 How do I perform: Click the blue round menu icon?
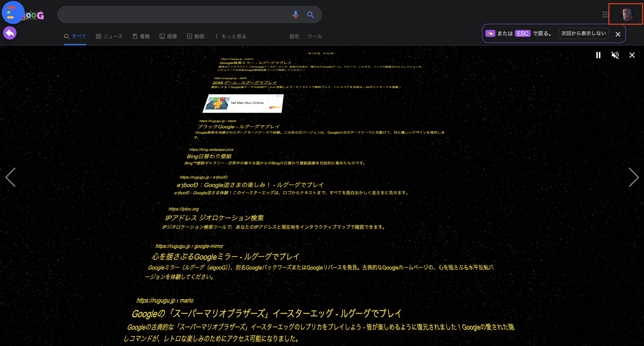[x=13, y=13]
